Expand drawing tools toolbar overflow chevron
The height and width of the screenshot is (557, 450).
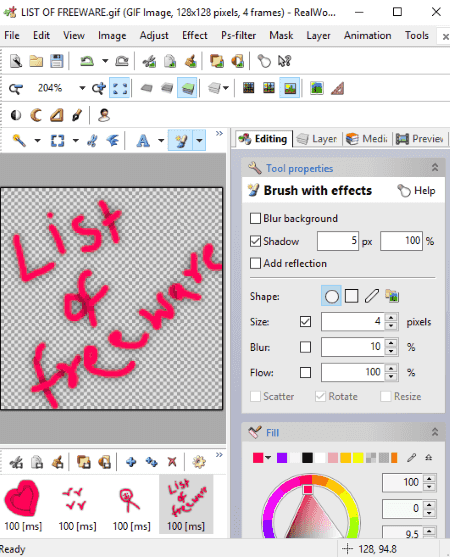tap(219, 134)
